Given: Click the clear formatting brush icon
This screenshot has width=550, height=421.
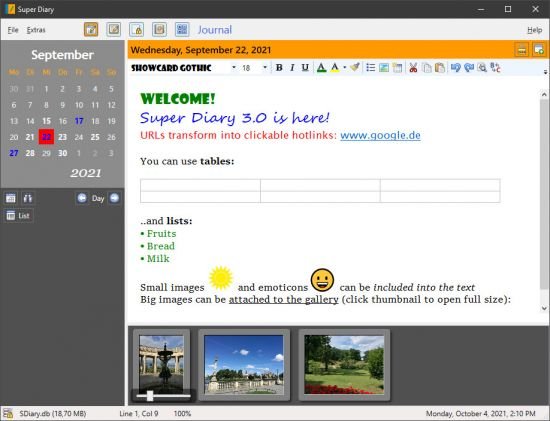Looking at the screenshot, I should (355, 67).
